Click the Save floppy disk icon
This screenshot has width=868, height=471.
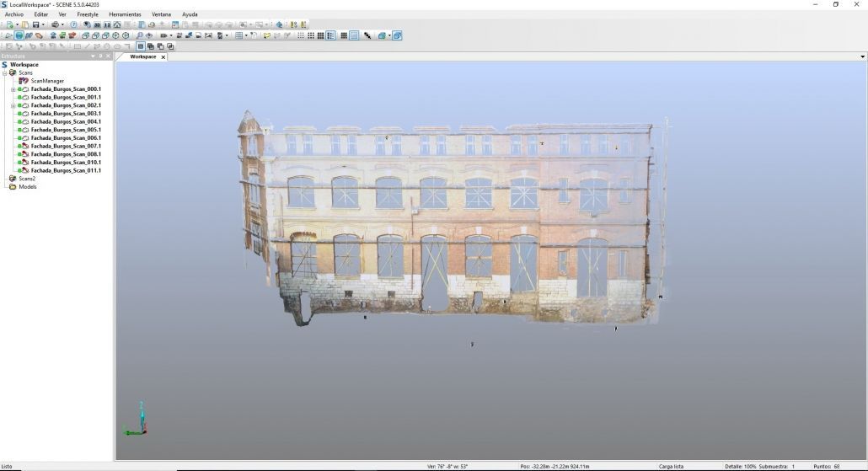pyautogui.click(x=36, y=25)
